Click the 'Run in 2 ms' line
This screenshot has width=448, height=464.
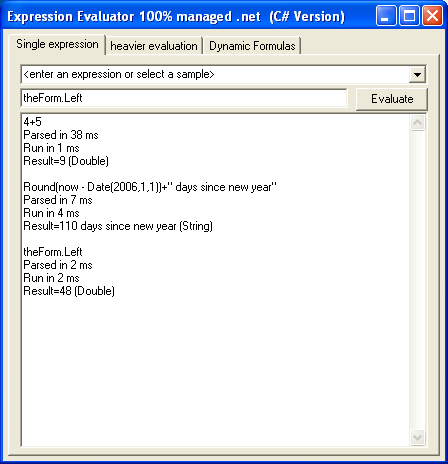click(x=51, y=278)
